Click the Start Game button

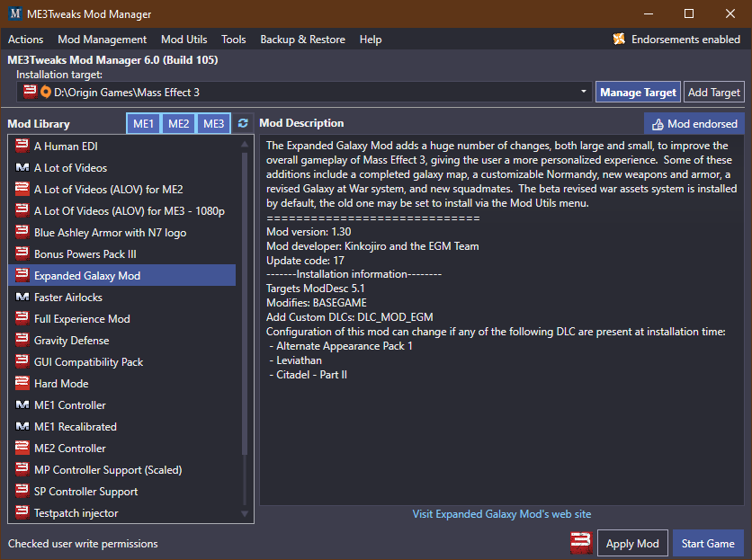coord(708,543)
